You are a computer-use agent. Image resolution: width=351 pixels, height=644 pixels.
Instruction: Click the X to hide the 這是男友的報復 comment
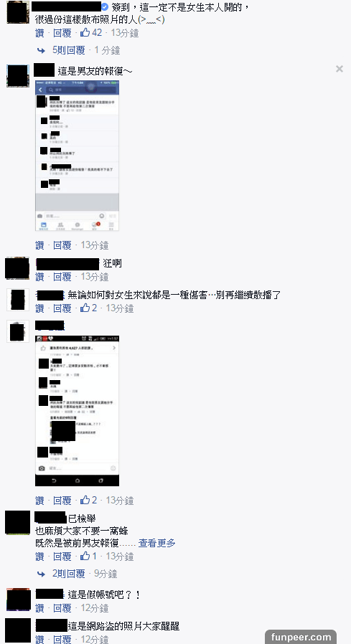339,69
